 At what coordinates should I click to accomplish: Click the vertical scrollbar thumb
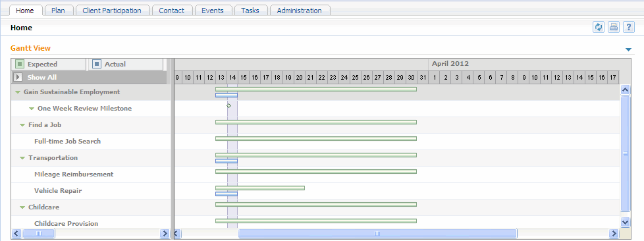(x=625, y=153)
